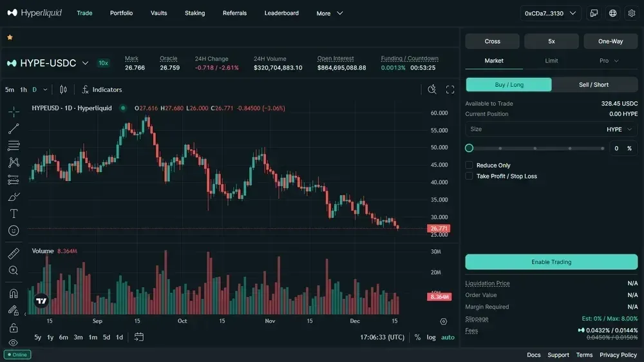Change the size unit HYPE dropdown
Viewport: 644px width, 362px height.
(x=620, y=129)
